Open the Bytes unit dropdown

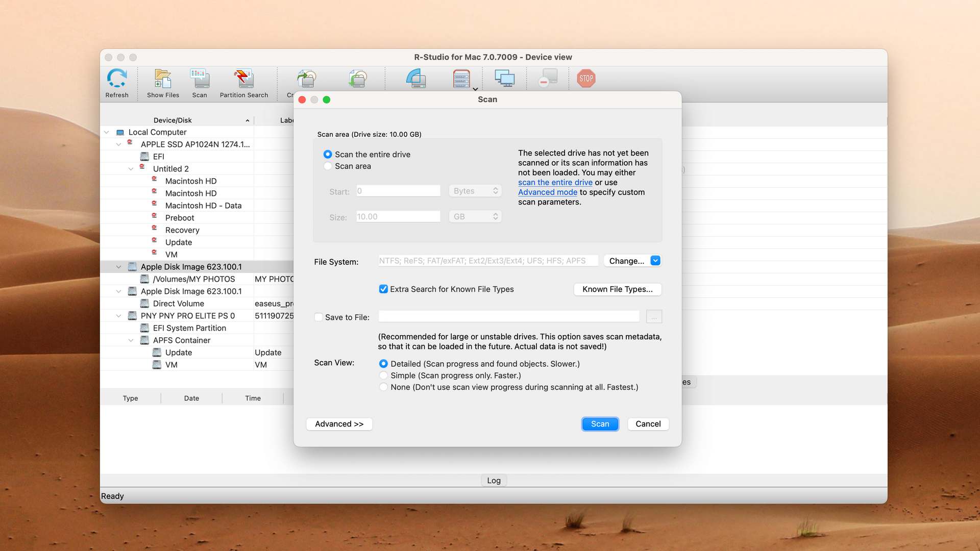click(x=475, y=191)
